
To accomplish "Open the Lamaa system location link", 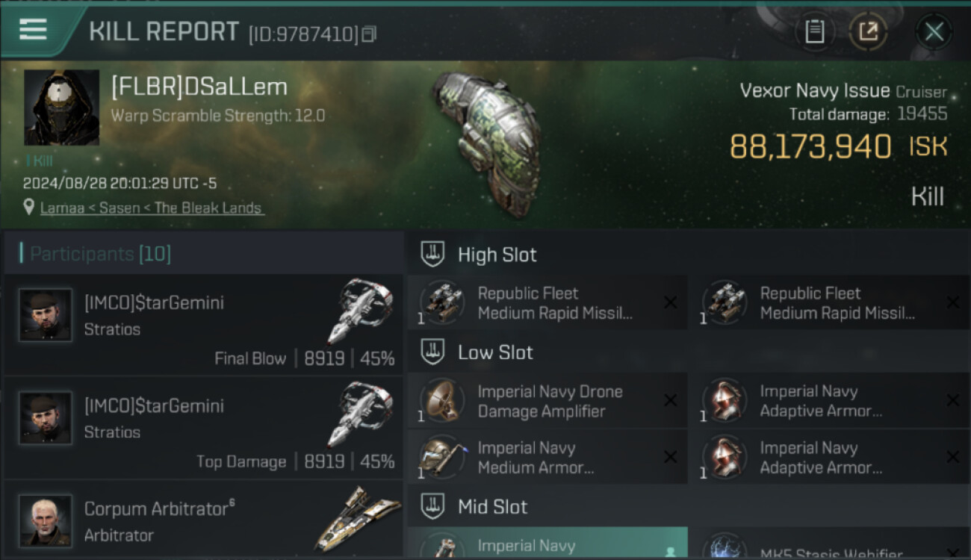I will pos(151,208).
